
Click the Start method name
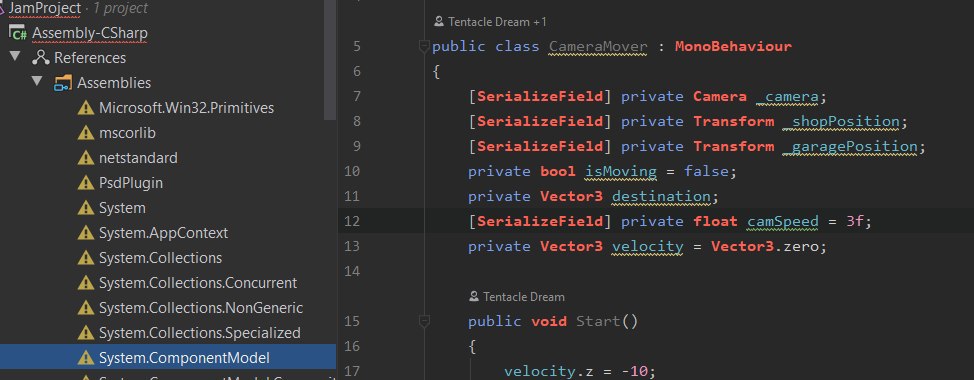click(598, 322)
